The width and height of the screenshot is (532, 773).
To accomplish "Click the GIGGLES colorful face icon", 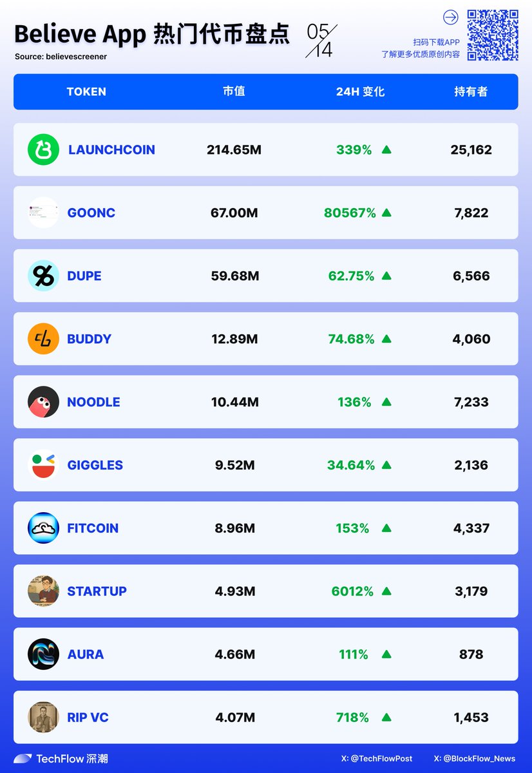I will pos(43,465).
